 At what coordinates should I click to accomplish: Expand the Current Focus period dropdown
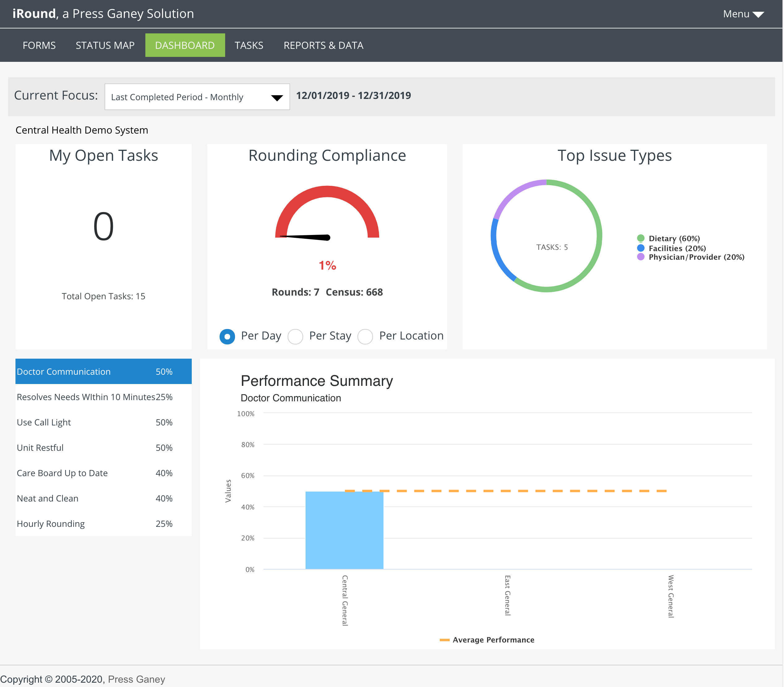pos(197,97)
